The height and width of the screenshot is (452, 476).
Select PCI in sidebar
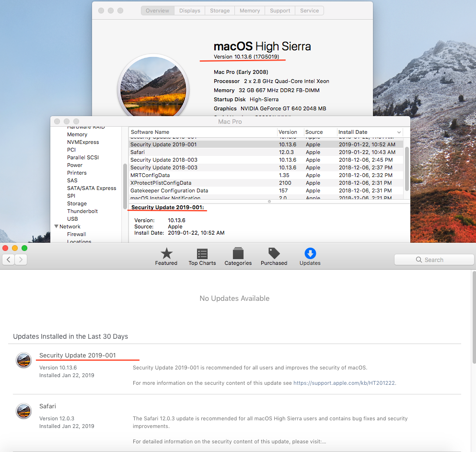click(71, 150)
